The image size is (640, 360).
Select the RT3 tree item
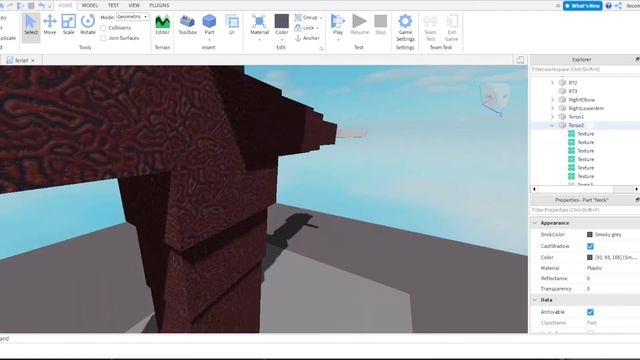click(x=573, y=91)
